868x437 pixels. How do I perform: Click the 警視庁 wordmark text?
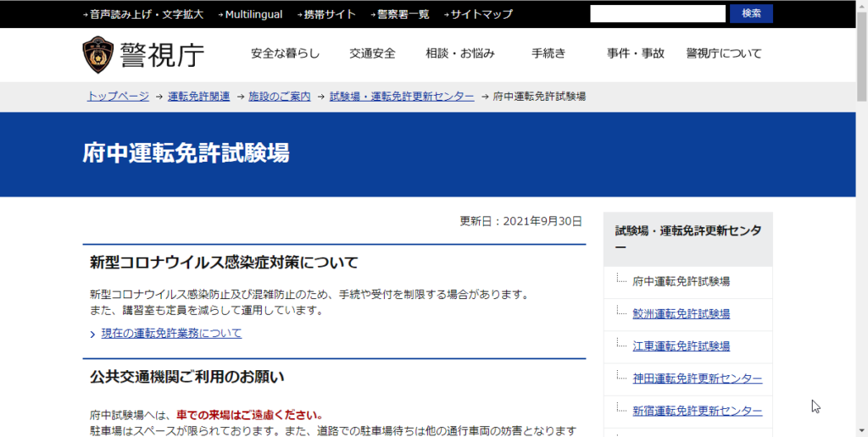click(x=162, y=55)
